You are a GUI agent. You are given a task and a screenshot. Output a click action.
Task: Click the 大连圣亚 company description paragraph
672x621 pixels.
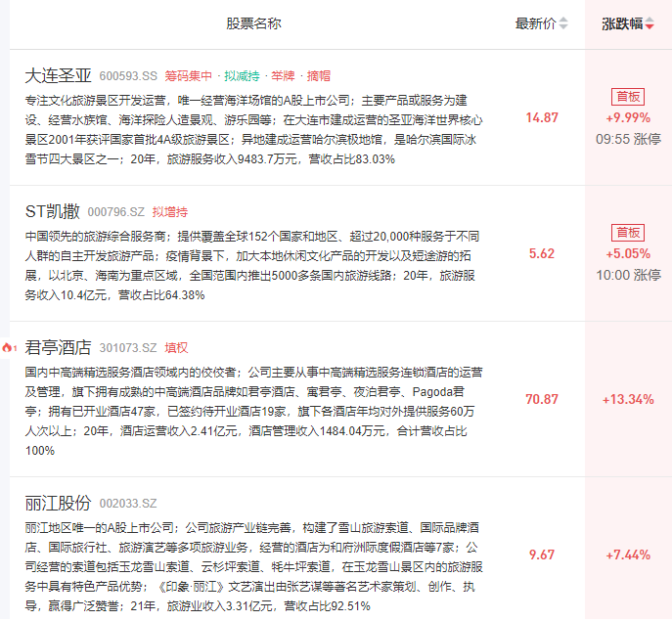(253, 130)
